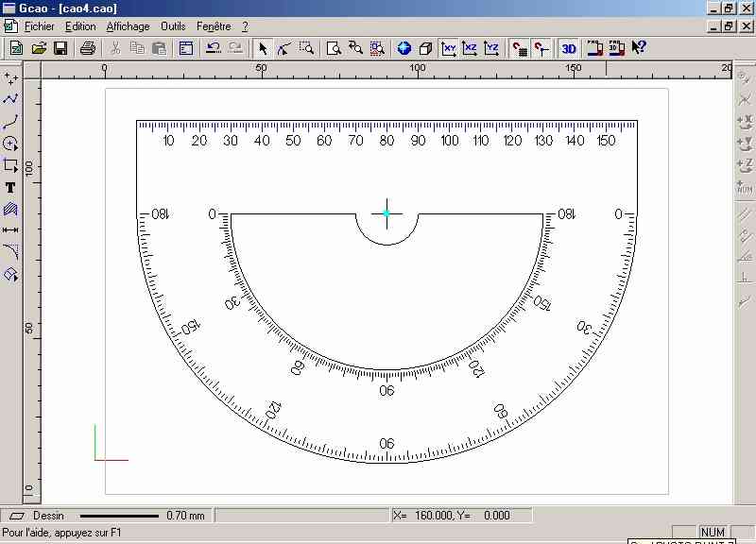Viewport: 756px width, 544px height.
Task: Click the blue 3D button
Action: (569, 48)
